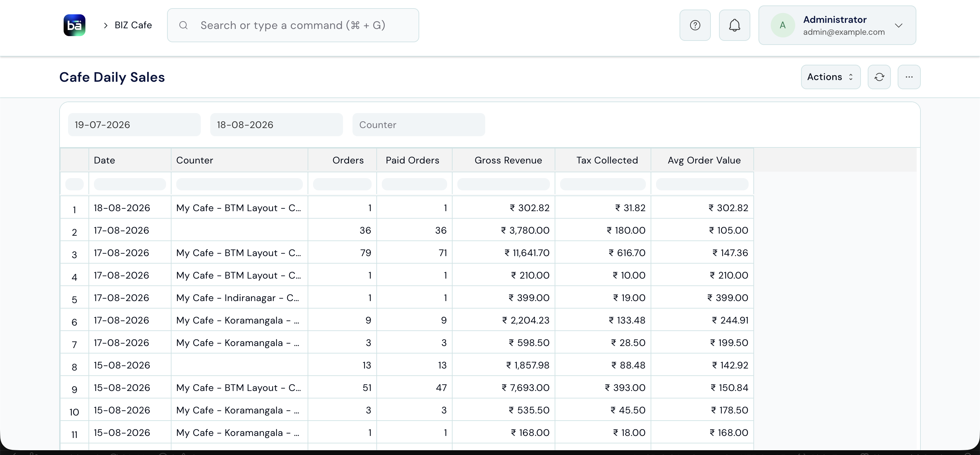Click the Paid Orders column header
This screenshot has width=980, height=455.
point(414,160)
